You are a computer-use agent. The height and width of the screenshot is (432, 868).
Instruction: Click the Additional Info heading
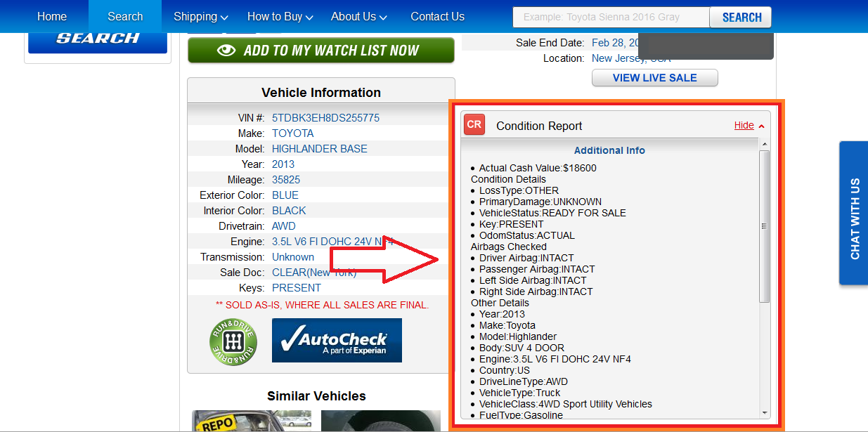click(x=609, y=150)
